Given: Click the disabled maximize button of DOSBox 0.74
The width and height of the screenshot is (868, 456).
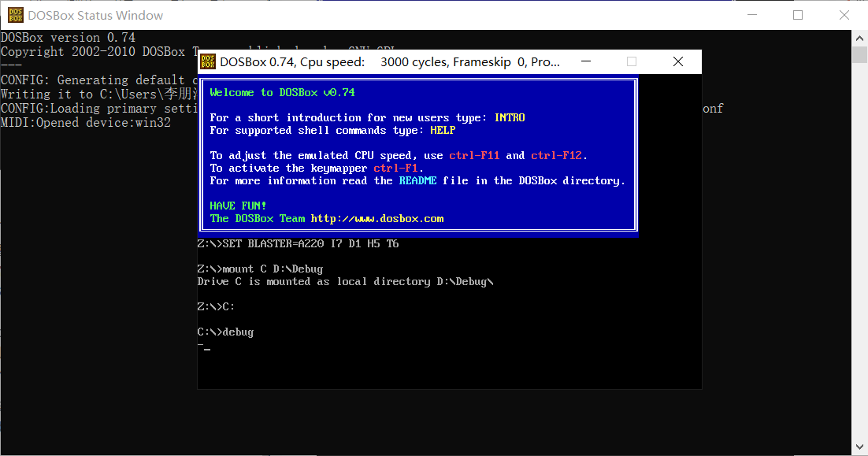Looking at the screenshot, I should coord(632,61).
